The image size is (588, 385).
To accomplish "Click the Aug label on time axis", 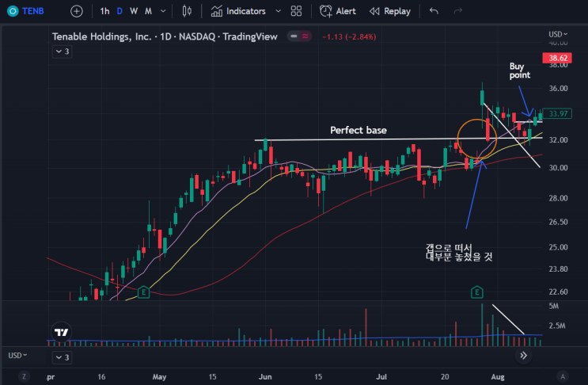I will pos(498,377).
